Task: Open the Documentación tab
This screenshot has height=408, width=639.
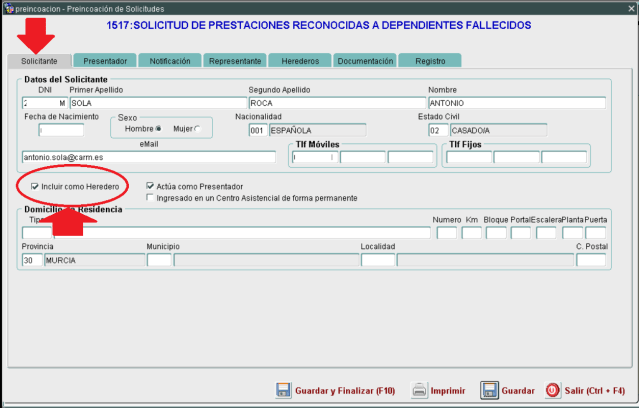Action: [x=365, y=61]
